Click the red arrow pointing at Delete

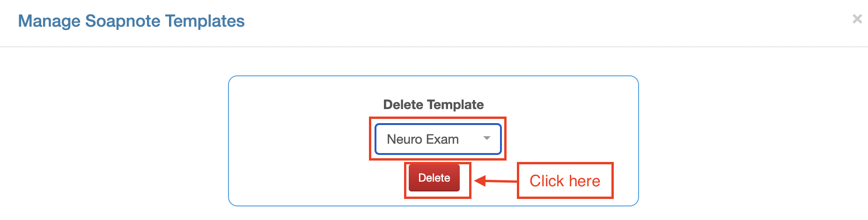coord(496,181)
